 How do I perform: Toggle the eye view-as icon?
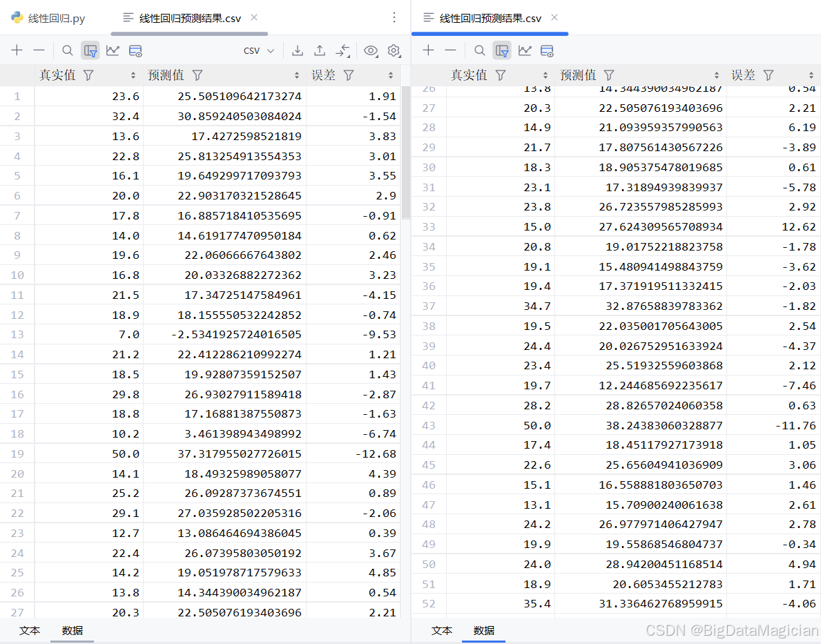(x=371, y=51)
